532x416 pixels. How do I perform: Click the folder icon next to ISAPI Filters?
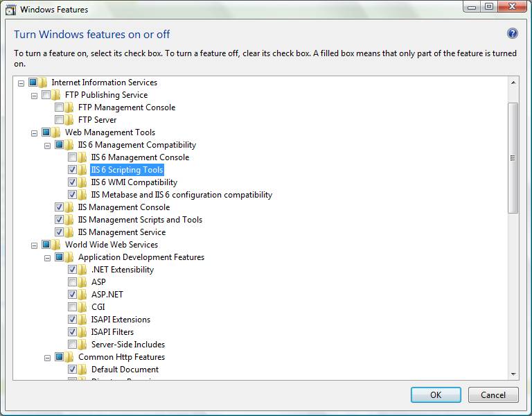[82, 332]
